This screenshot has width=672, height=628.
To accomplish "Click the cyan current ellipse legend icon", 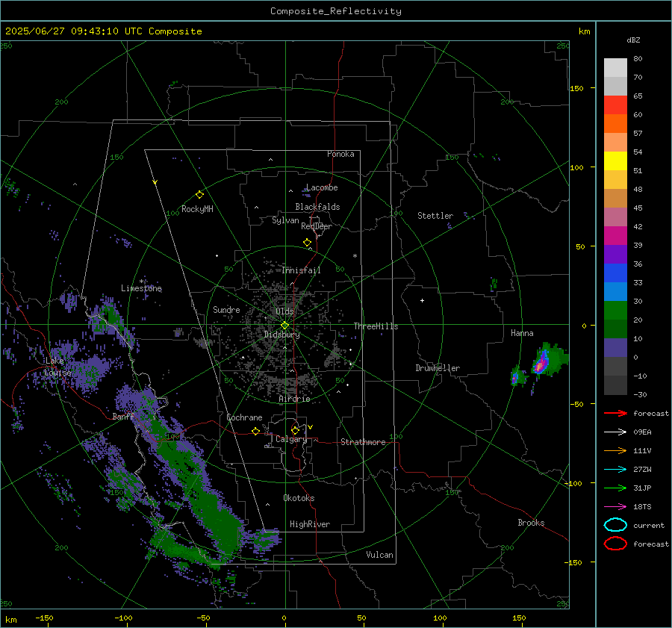I will coord(615,525).
